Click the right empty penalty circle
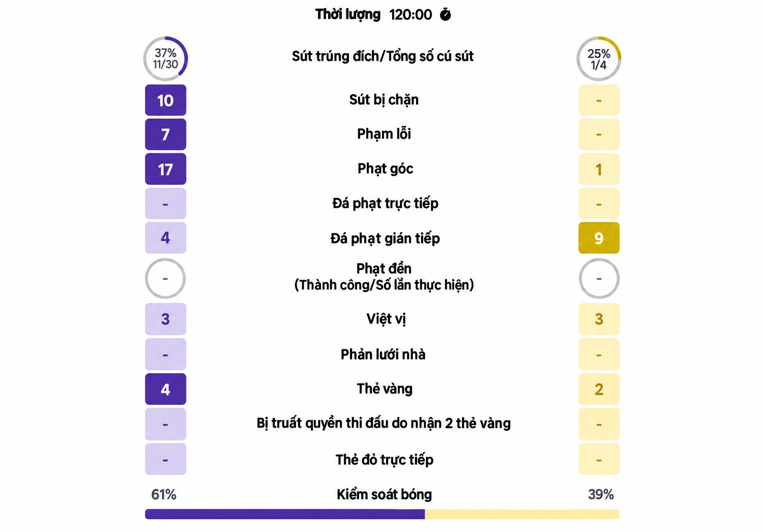 [599, 278]
